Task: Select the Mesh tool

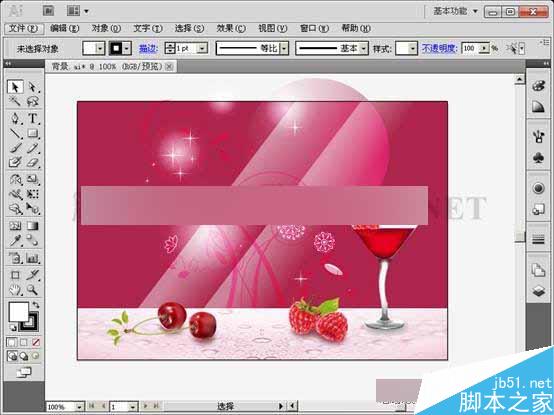Action: pos(15,226)
